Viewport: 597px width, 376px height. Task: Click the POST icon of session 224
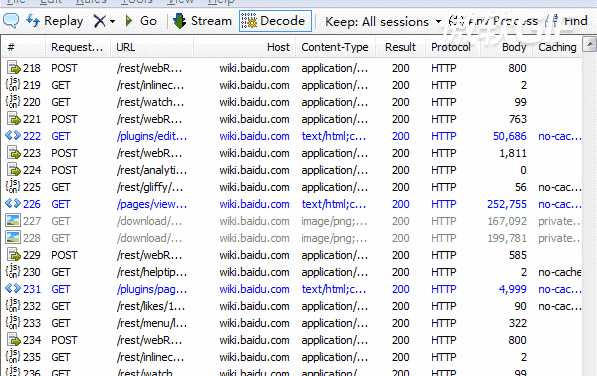tap(13, 170)
